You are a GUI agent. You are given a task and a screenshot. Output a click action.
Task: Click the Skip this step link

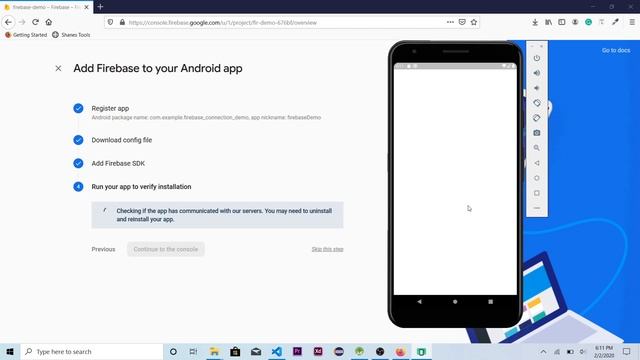(x=327, y=249)
